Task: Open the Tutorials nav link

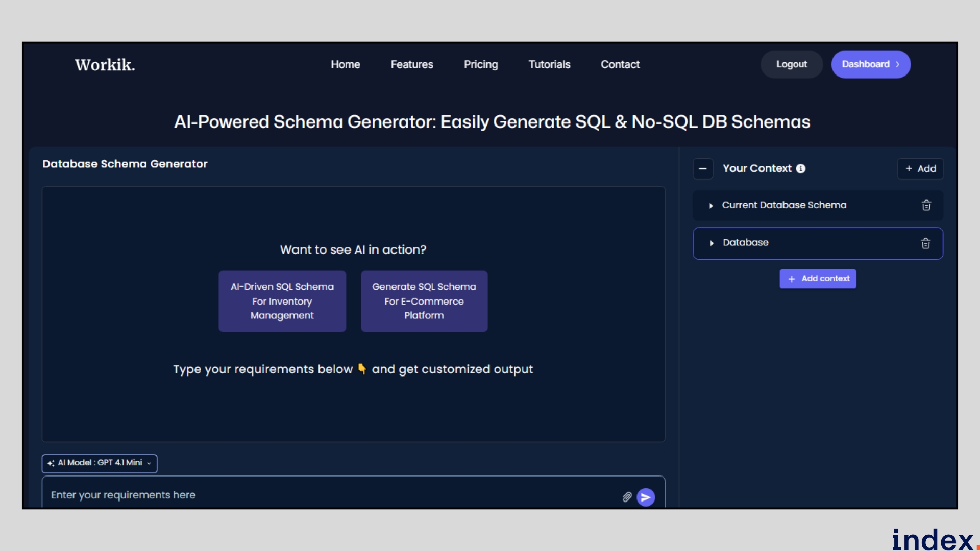Action: [549, 65]
